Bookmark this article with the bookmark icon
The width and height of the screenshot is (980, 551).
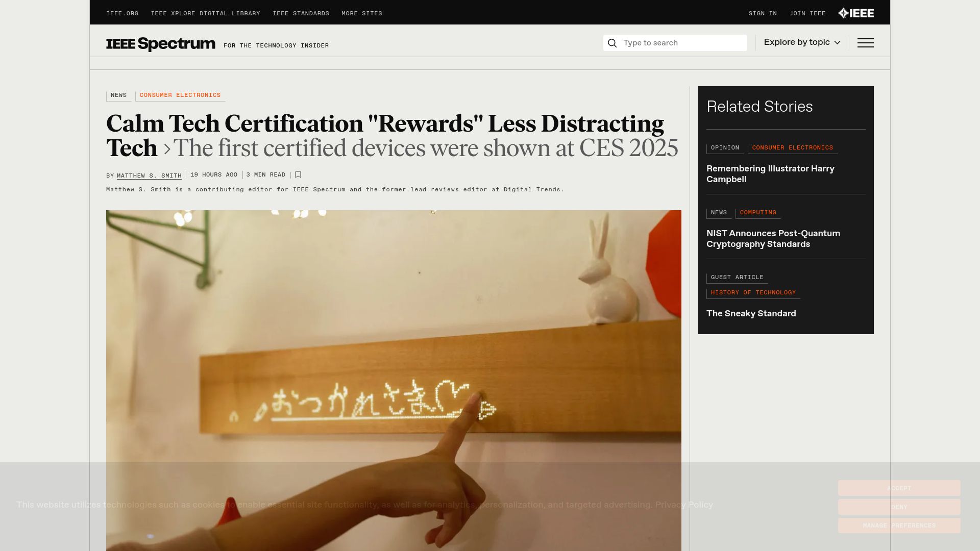coord(298,174)
